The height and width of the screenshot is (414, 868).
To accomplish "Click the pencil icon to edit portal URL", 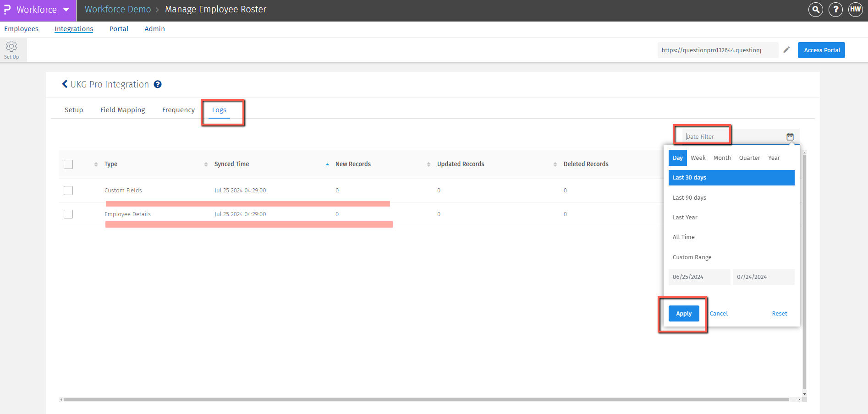I will [x=786, y=50].
